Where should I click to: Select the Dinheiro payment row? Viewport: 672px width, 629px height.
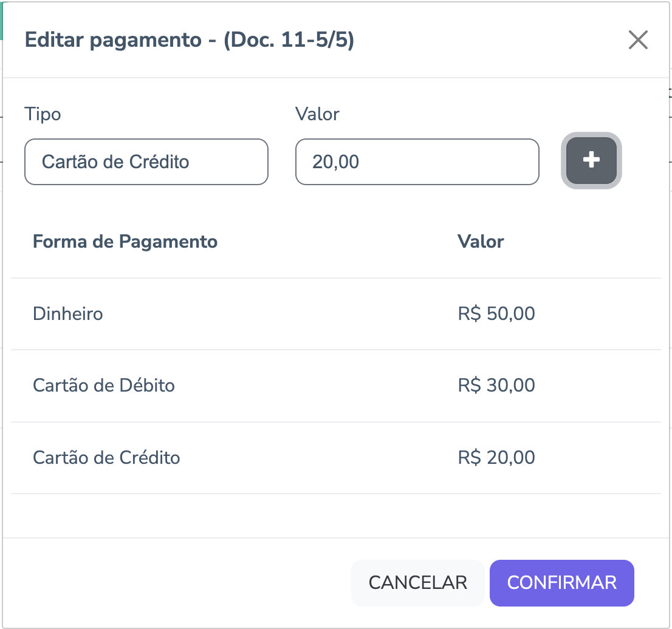click(68, 314)
